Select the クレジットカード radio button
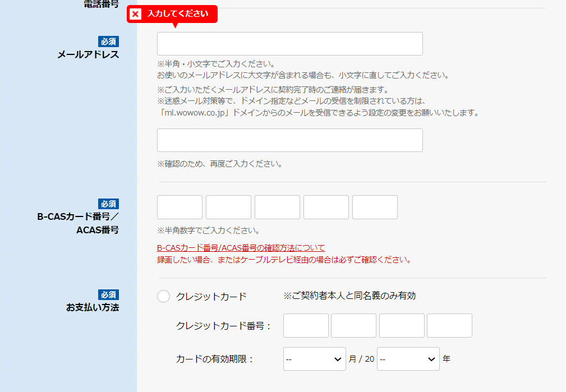Viewport: 566px width, 392px height. click(163, 296)
